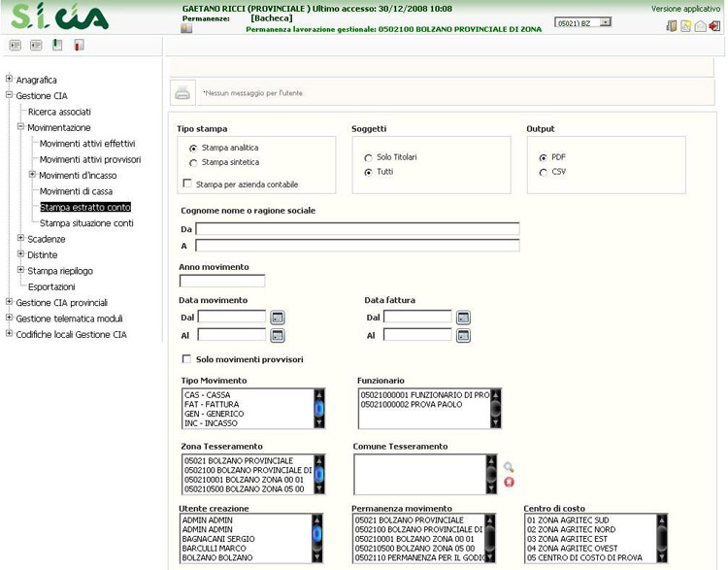Select 050210001 BOLZANO ZONA 00 01 in Zona Tesseramento
The width and height of the screenshot is (728, 570).
tap(244, 480)
